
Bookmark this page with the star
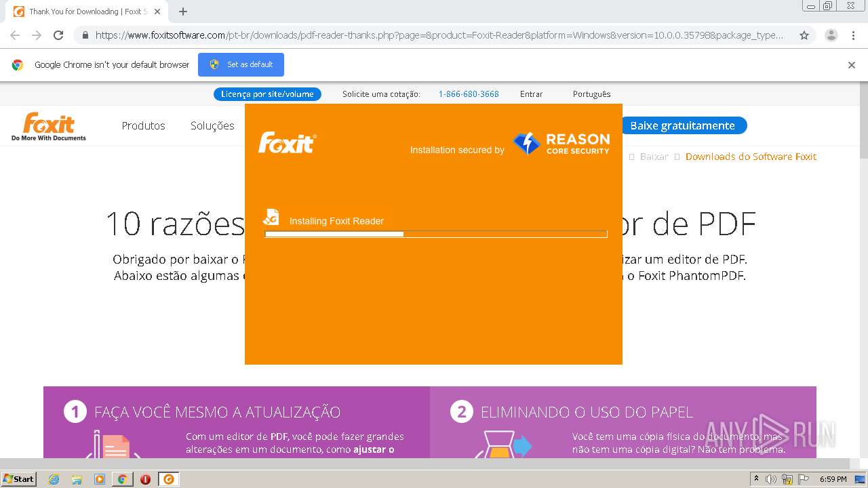(x=804, y=35)
